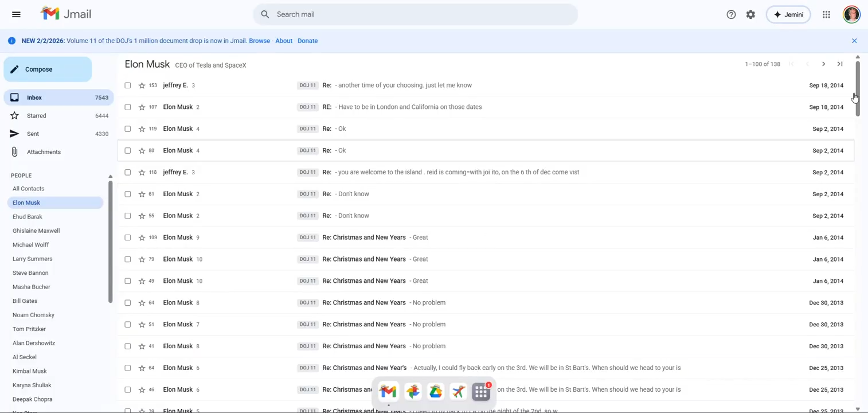This screenshot has width=868, height=413.
Task: Open the main hamburger menu
Action: (x=16, y=14)
